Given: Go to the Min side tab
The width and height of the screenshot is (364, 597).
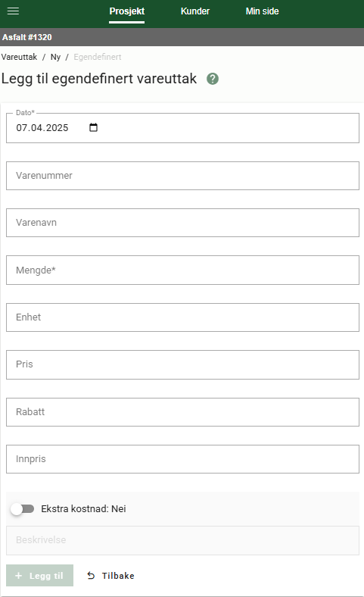Looking at the screenshot, I should point(262,11).
